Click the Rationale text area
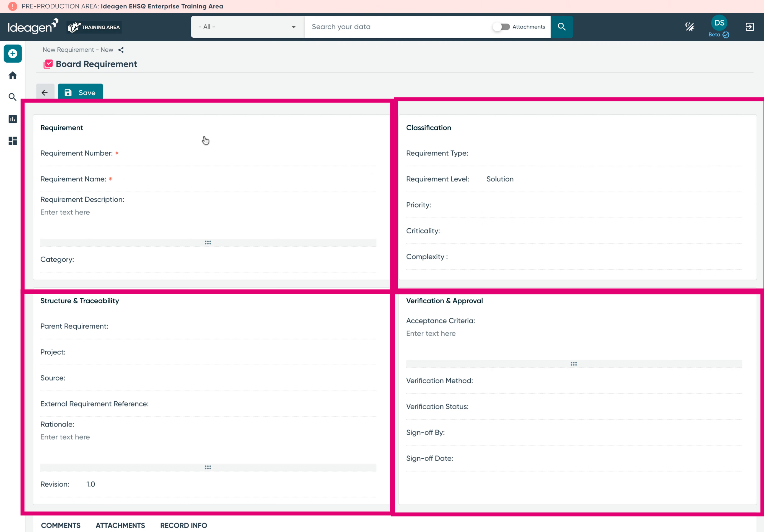This screenshot has width=764, height=532. (x=208, y=446)
